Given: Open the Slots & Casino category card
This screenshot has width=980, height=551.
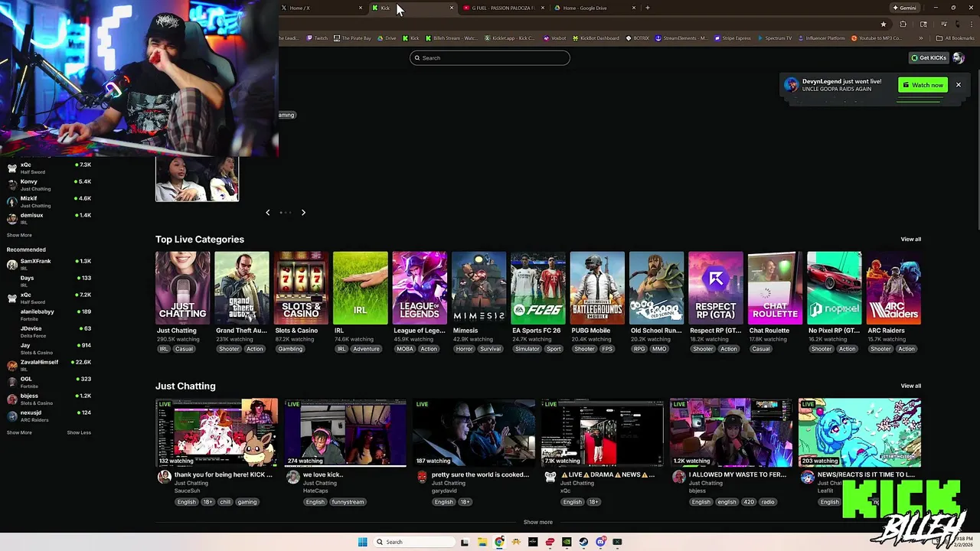Looking at the screenshot, I should tap(301, 288).
